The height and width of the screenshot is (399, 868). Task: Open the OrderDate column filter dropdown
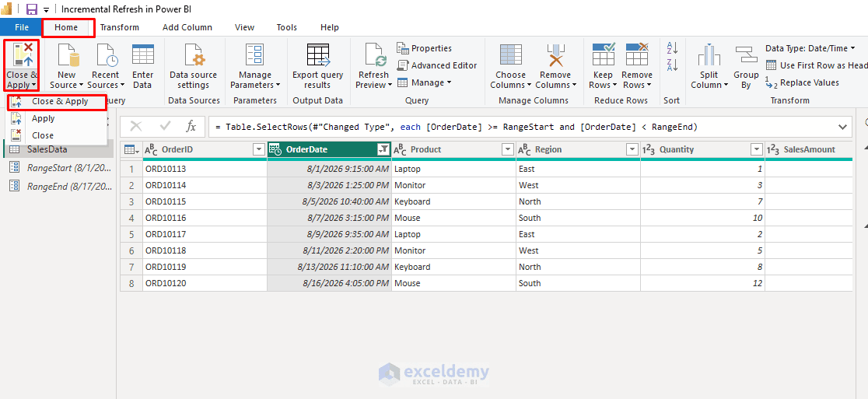(x=383, y=149)
